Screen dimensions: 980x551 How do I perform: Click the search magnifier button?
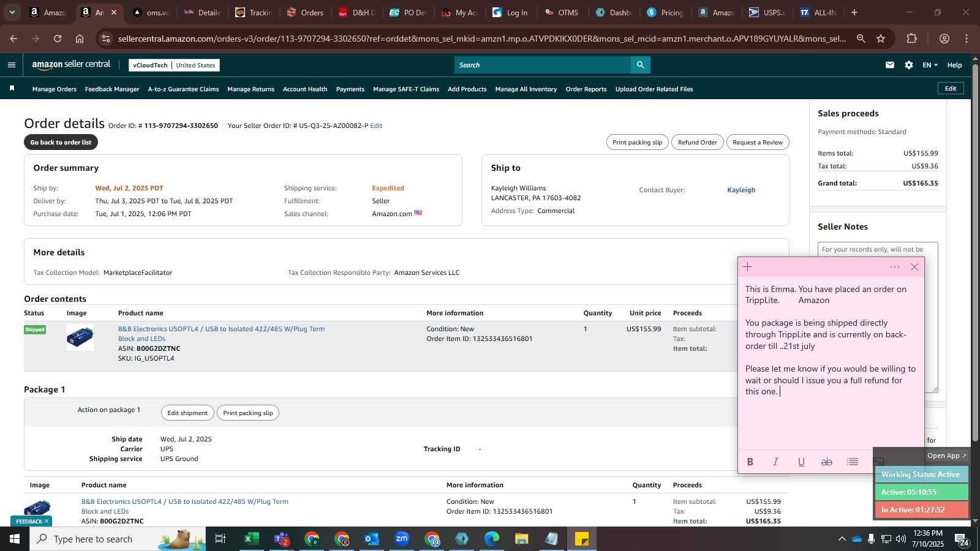tap(640, 65)
